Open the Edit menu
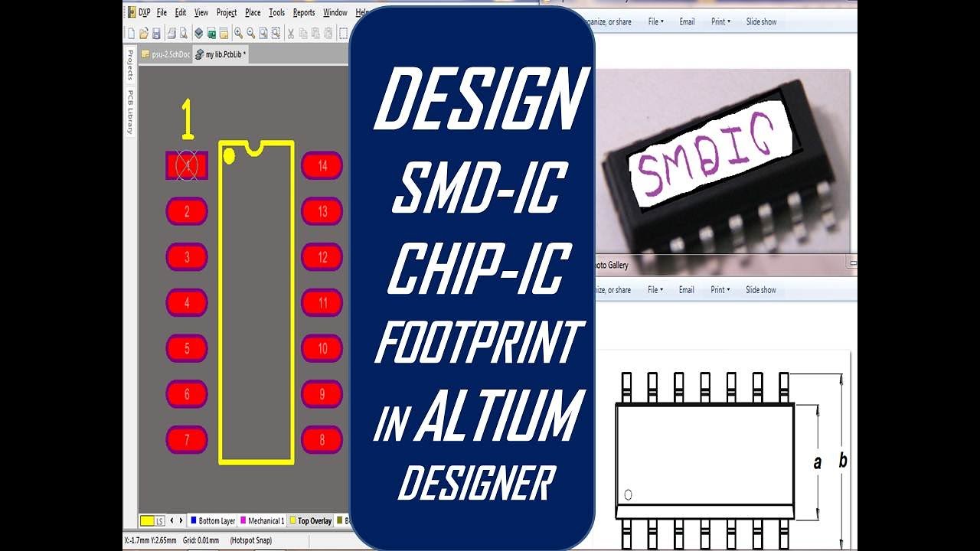The width and height of the screenshot is (980, 551). (x=181, y=12)
